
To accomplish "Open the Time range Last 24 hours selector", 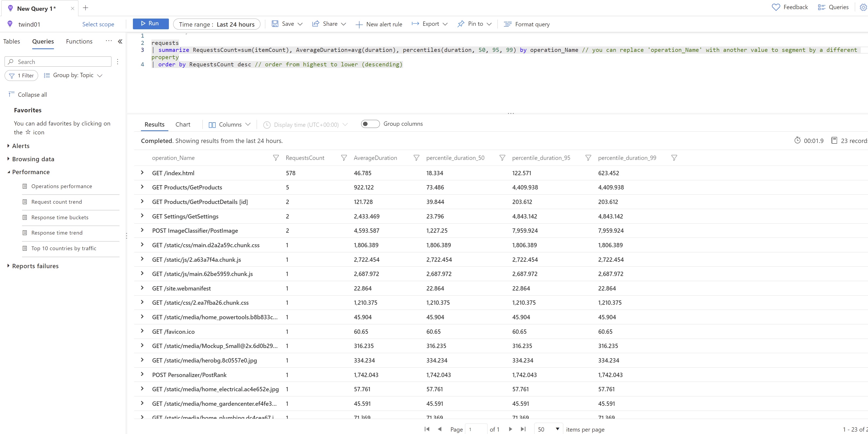I will 217,24.
